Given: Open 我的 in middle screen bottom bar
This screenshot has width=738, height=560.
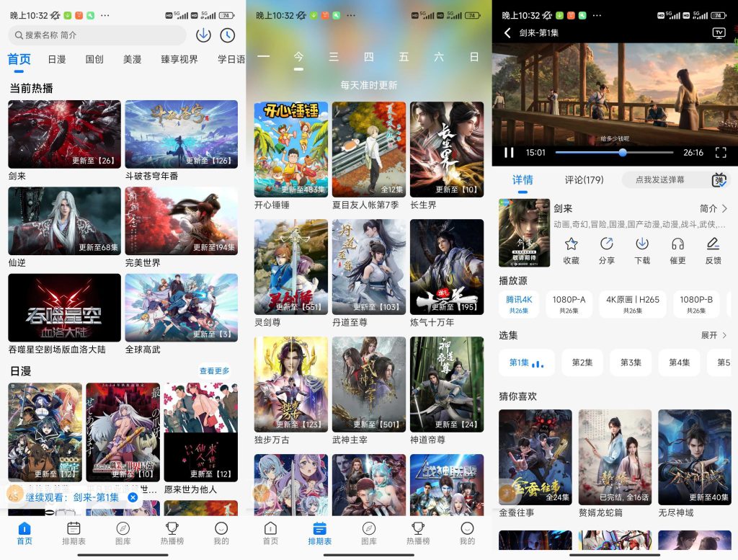Looking at the screenshot, I should [x=467, y=533].
